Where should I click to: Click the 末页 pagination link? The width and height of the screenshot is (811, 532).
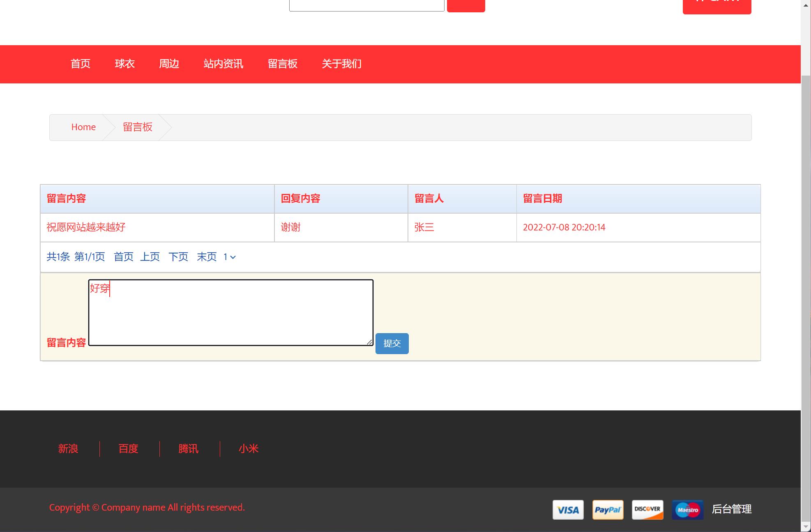(x=206, y=257)
